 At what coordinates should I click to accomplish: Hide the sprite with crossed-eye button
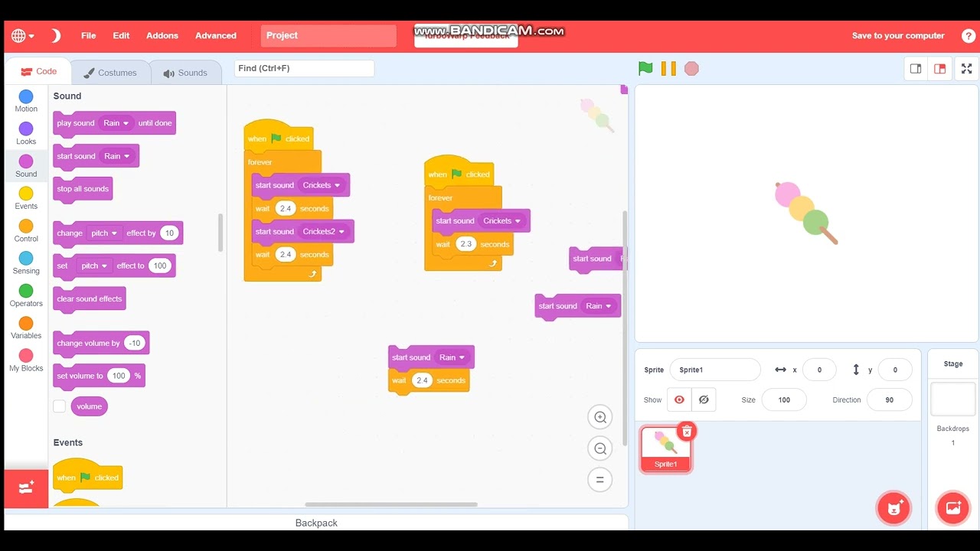(704, 399)
